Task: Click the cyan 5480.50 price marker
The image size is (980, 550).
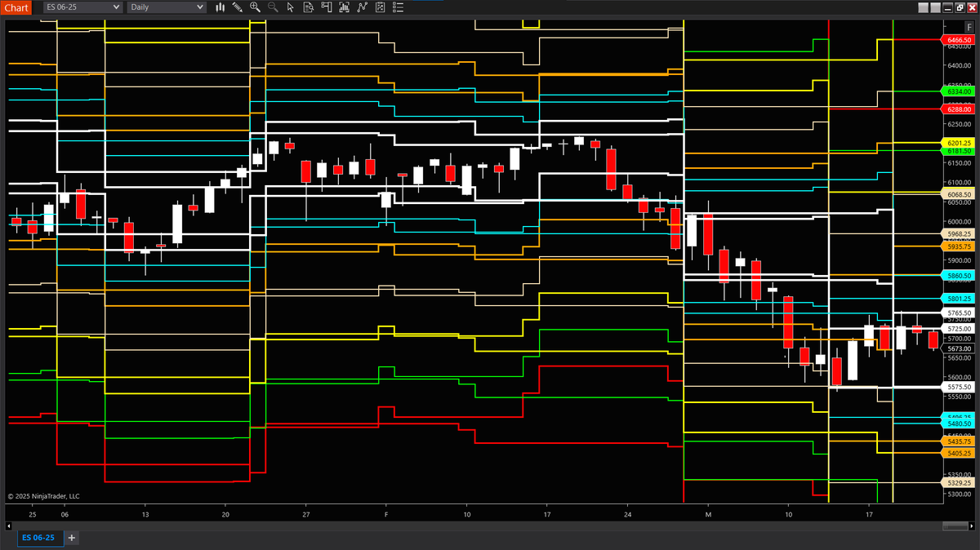Action: [x=957, y=424]
